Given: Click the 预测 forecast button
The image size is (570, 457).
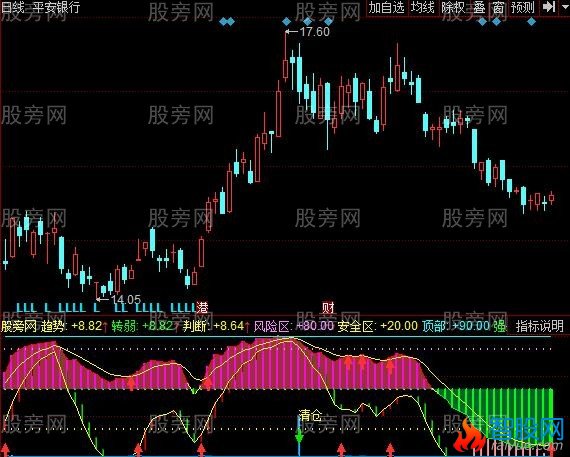Looking at the screenshot, I should coord(522,8).
